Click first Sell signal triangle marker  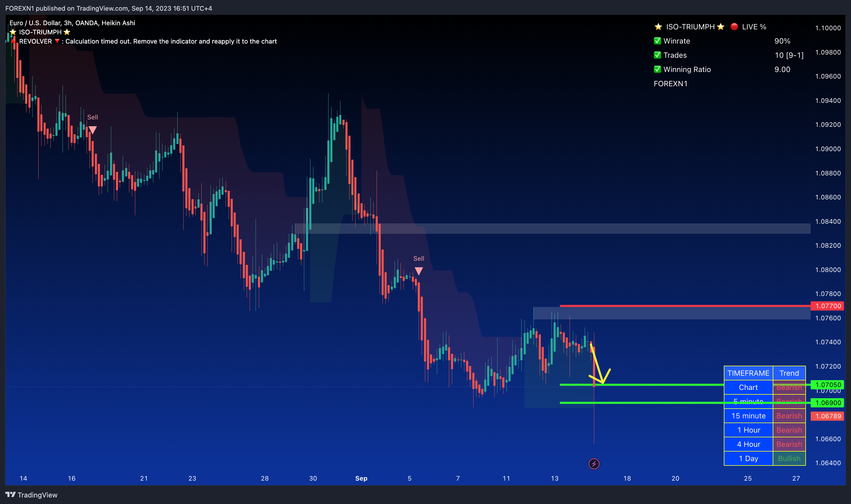93,130
